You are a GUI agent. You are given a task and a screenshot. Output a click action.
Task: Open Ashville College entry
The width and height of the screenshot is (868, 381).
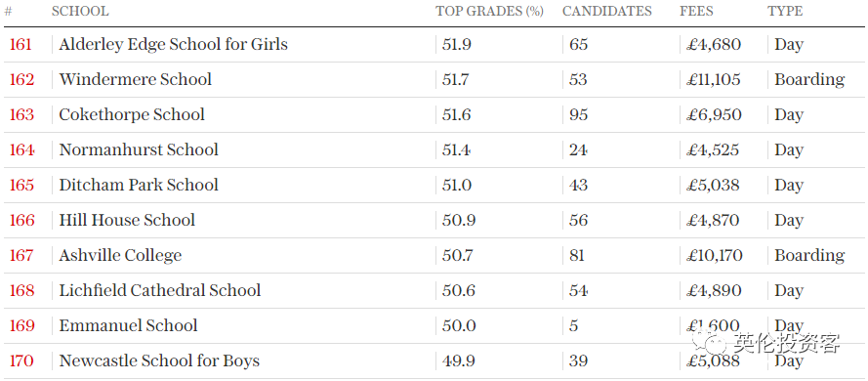coord(121,255)
